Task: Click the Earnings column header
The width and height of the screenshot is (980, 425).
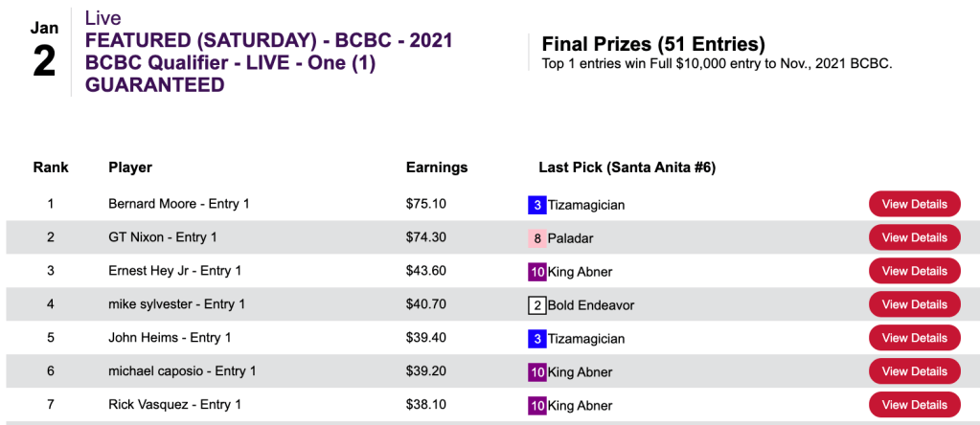Action: point(437,168)
